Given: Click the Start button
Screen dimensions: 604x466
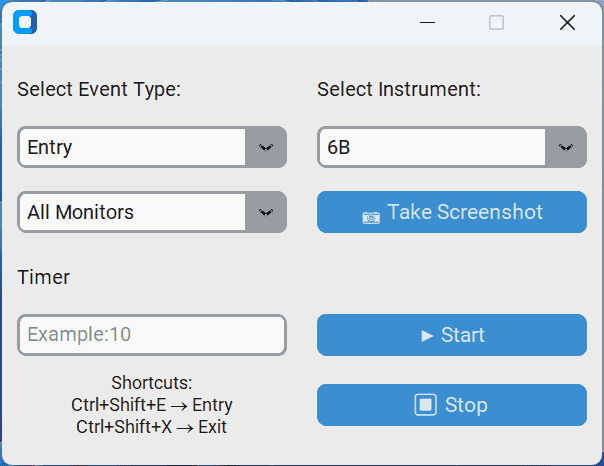Looking at the screenshot, I should (452, 335).
